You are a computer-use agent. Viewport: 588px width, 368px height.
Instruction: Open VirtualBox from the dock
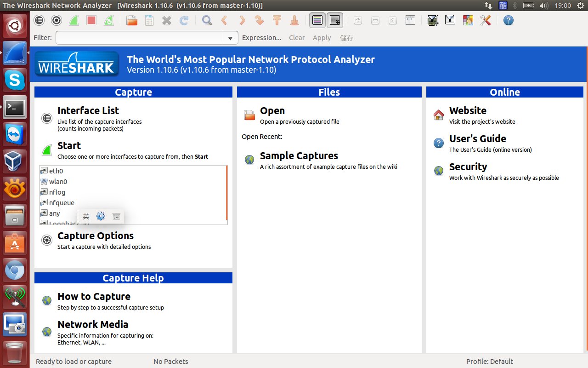[x=15, y=162]
